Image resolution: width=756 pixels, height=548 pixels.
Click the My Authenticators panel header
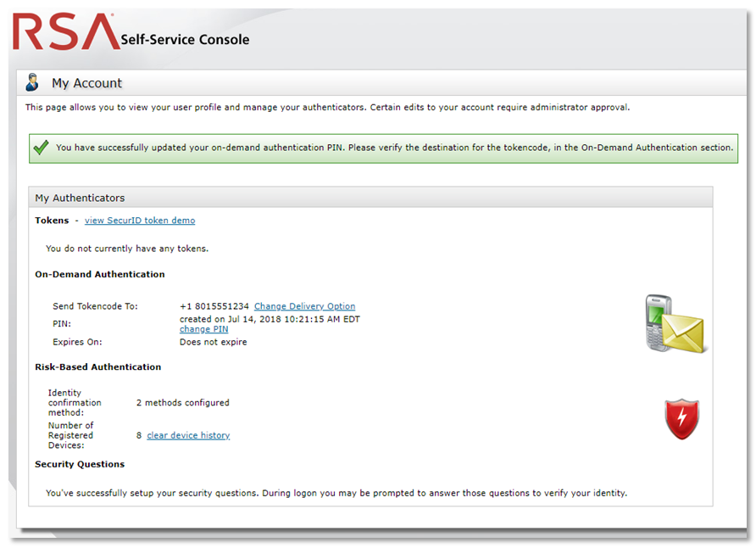(80, 198)
